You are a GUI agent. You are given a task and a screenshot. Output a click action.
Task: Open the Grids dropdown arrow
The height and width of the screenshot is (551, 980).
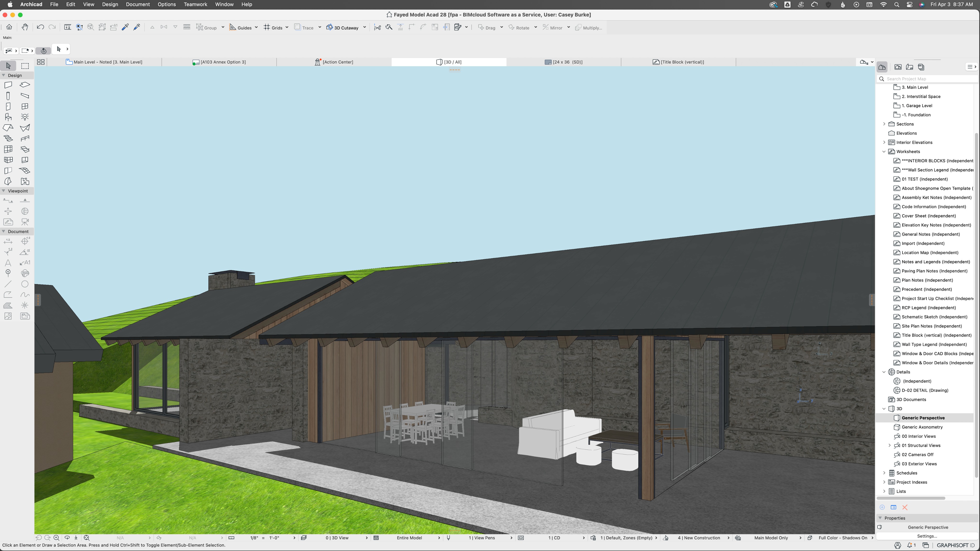point(287,27)
